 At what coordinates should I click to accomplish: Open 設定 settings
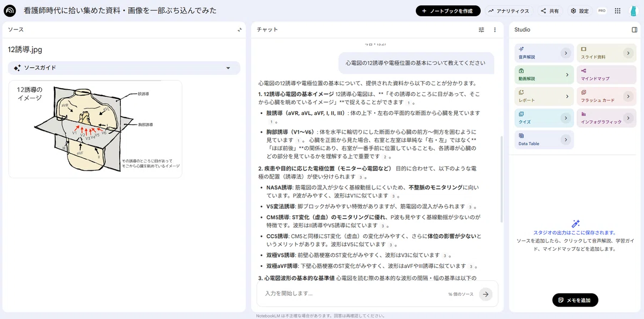[x=580, y=11]
